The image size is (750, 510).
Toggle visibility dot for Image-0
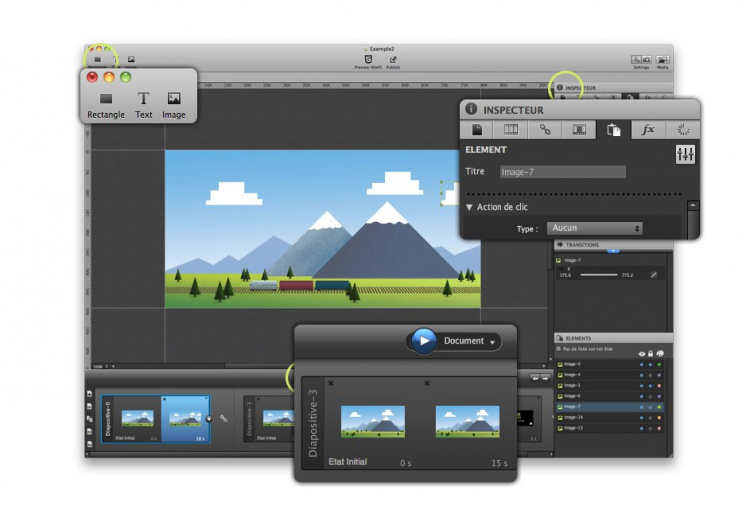tap(641, 365)
